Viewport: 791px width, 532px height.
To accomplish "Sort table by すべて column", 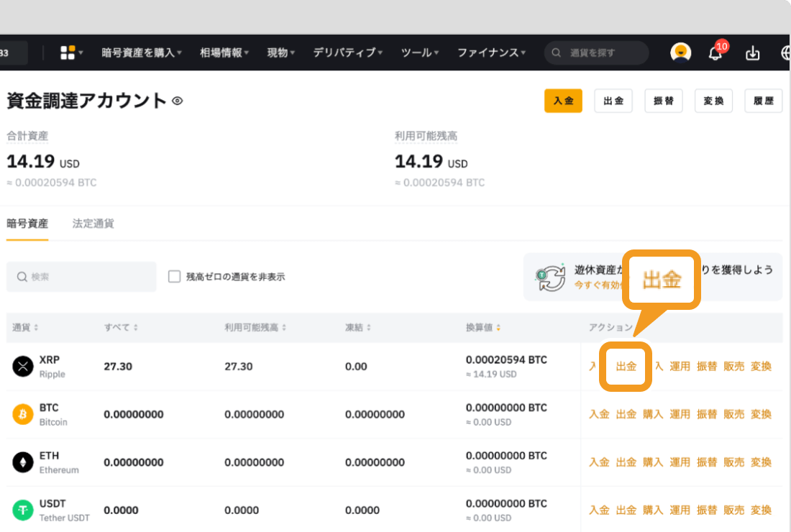I will [x=121, y=328].
